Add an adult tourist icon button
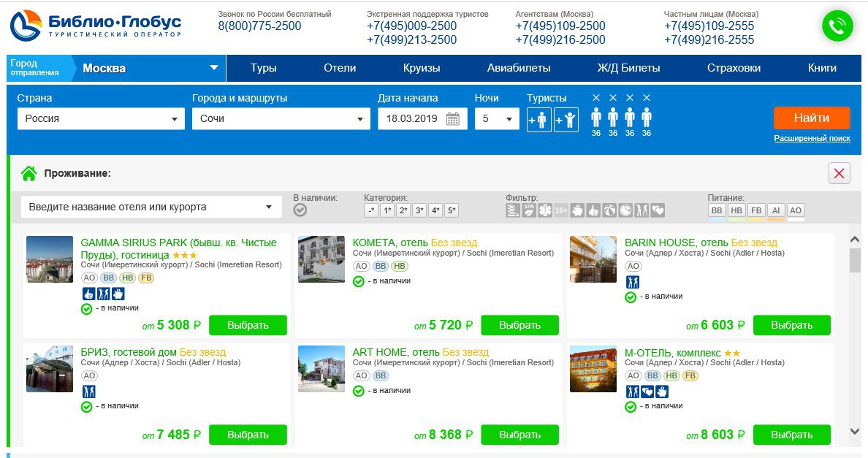 pyautogui.click(x=538, y=120)
